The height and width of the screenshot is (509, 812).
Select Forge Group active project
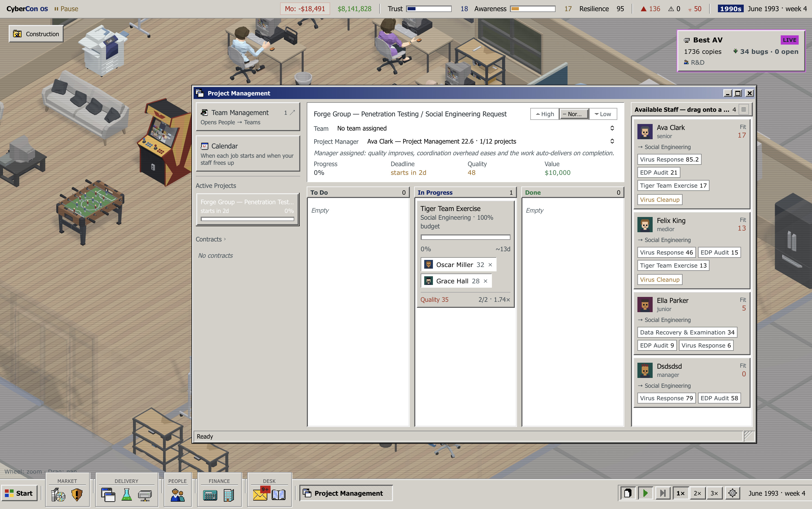[248, 209]
